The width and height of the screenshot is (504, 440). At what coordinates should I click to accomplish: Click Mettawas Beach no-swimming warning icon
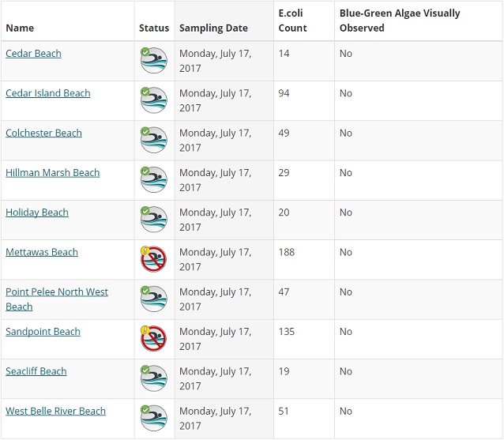pos(153,259)
